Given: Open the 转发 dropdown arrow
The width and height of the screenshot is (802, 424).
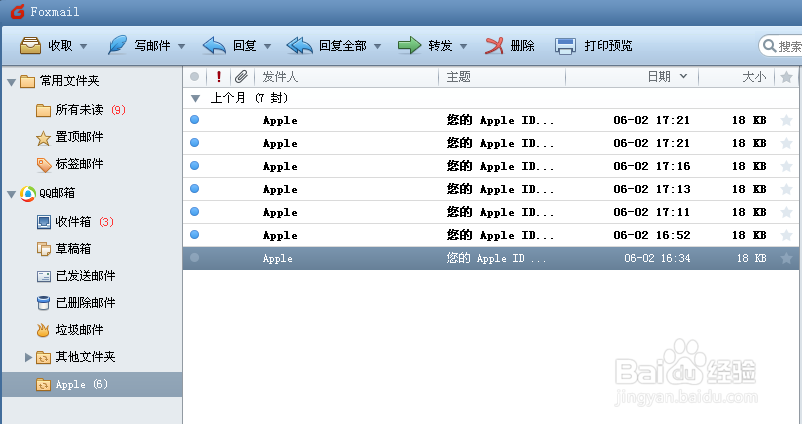Looking at the screenshot, I should [463, 46].
